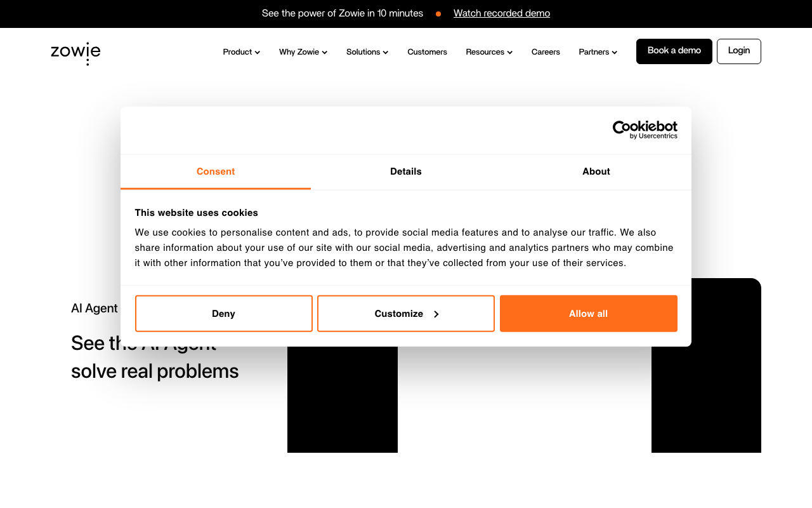Open the Solutions dropdown
The width and height of the screenshot is (812, 508).
tap(367, 52)
